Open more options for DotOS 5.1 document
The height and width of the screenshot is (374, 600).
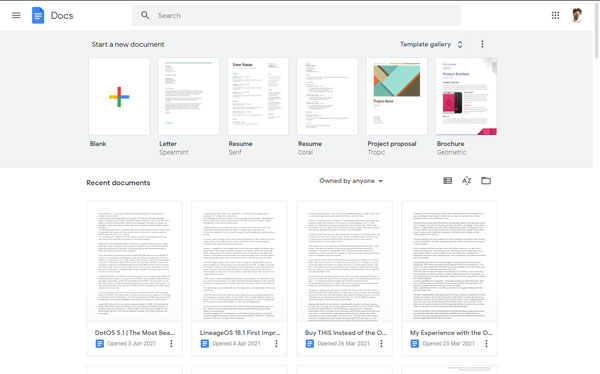[171, 343]
